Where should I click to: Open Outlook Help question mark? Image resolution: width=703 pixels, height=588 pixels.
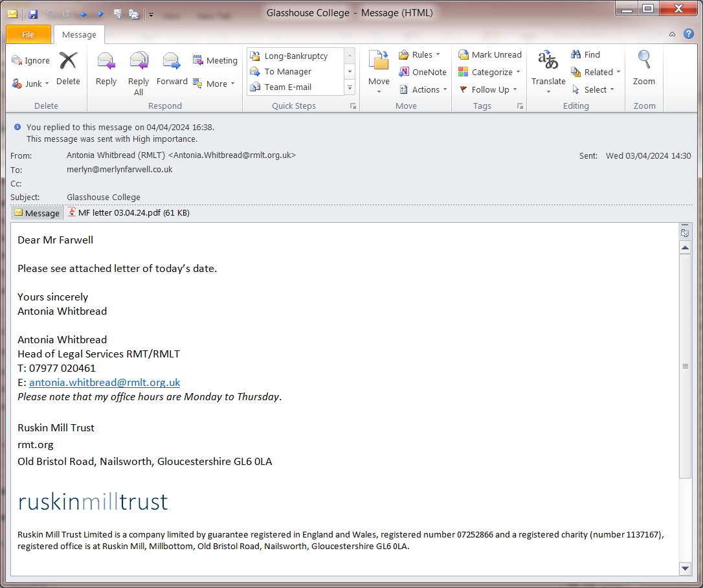click(x=689, y=34)
